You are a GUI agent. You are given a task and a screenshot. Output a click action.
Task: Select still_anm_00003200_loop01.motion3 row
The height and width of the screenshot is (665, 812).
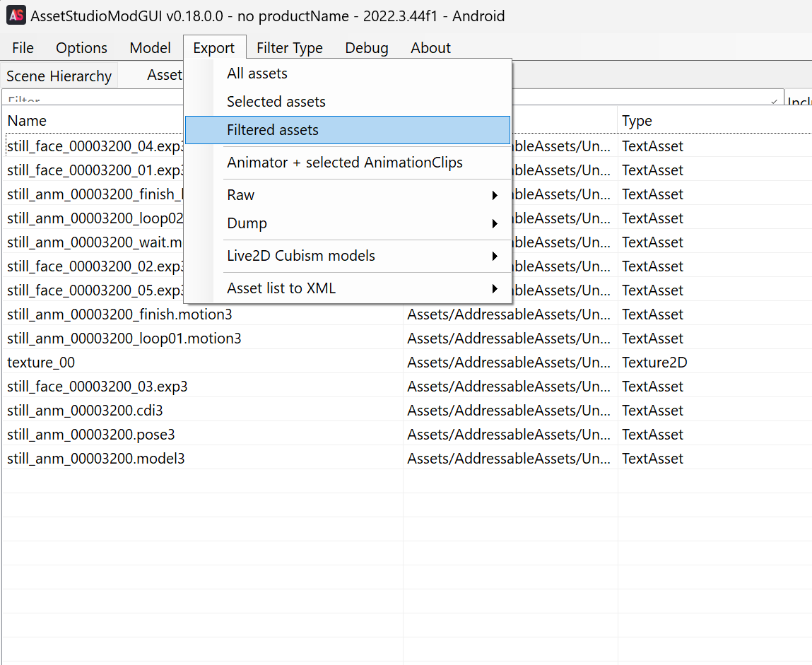click(x=124, y=339)
